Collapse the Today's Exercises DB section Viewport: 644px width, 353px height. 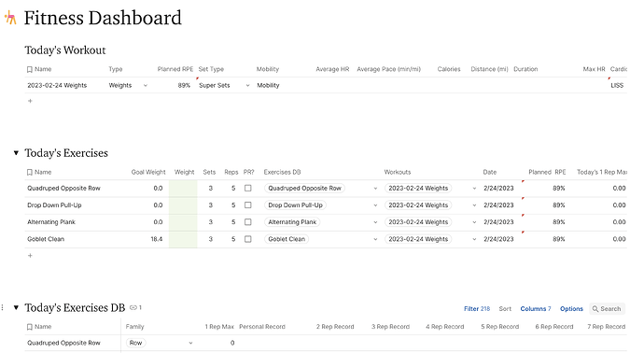pyautogui.click(x=16, y=307)
